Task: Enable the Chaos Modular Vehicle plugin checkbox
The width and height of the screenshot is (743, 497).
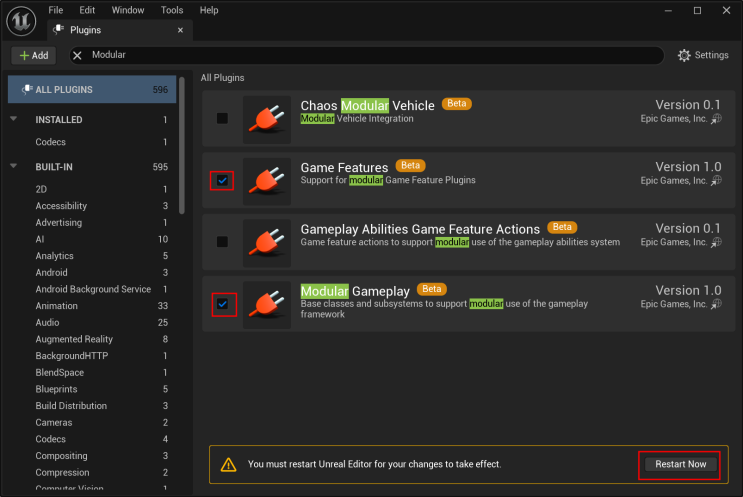Action: point(222,118)
